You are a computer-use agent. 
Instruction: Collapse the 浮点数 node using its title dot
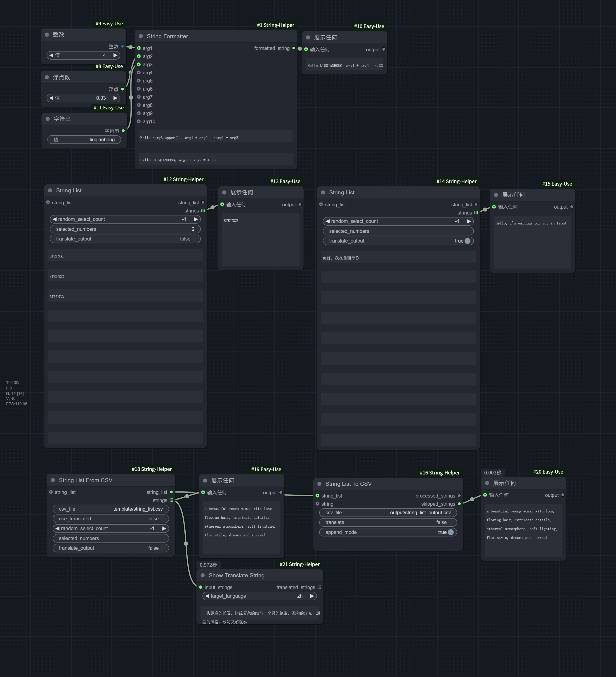coord(47,77)
